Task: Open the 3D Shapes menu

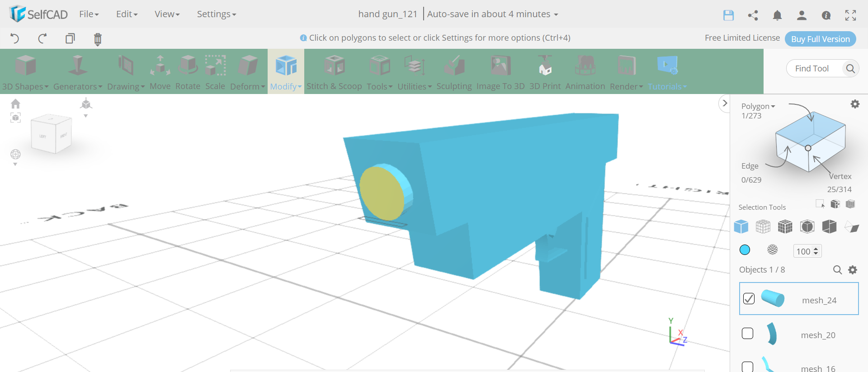Action: tap(25, 72)
